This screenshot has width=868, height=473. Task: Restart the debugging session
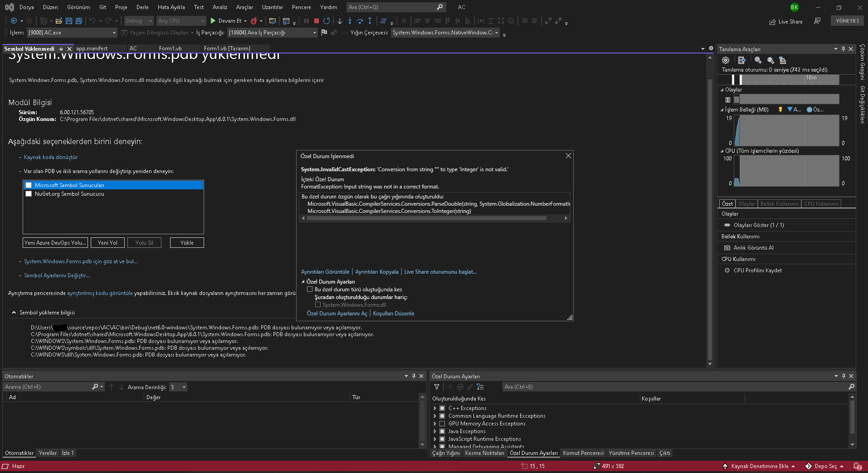tap(327, 21)
